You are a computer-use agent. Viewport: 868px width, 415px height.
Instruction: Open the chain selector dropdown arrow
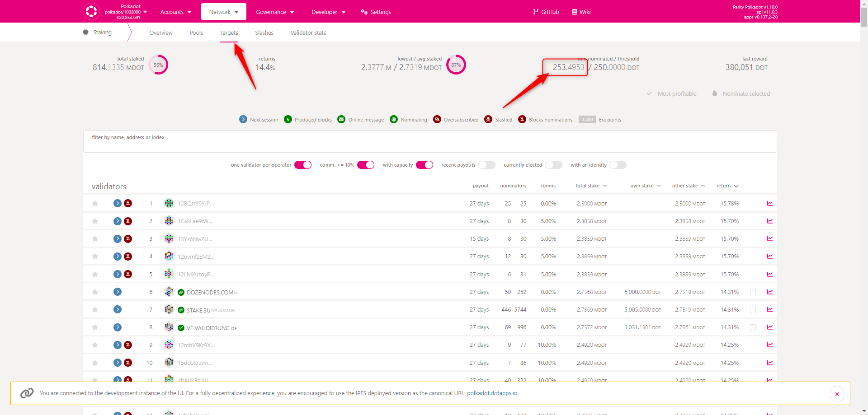click(145, 12)
